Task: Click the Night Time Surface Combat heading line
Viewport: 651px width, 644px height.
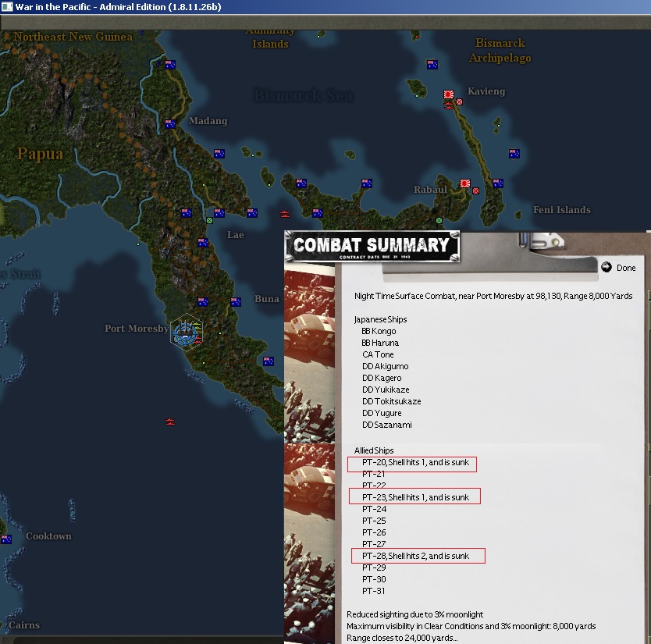Action: point(493,296)
